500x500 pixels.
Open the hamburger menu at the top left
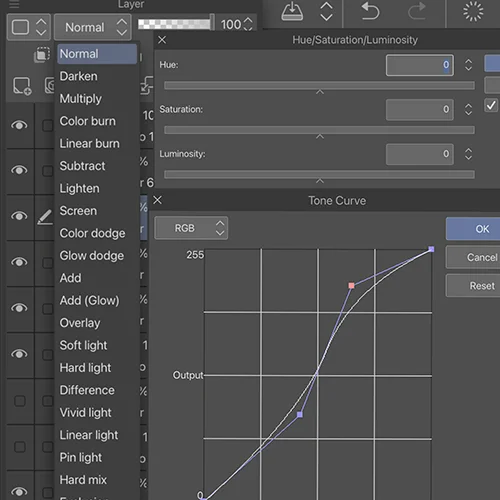14,4
